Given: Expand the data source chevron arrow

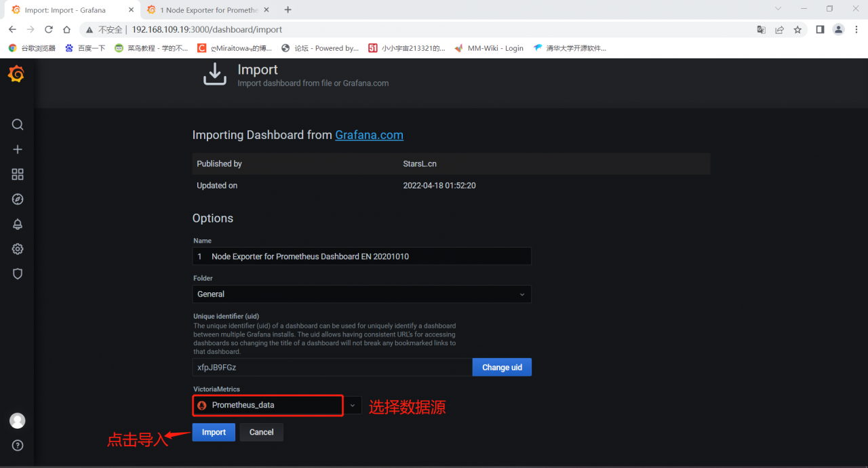Looking at the screenshot, I should click(353, 405).
